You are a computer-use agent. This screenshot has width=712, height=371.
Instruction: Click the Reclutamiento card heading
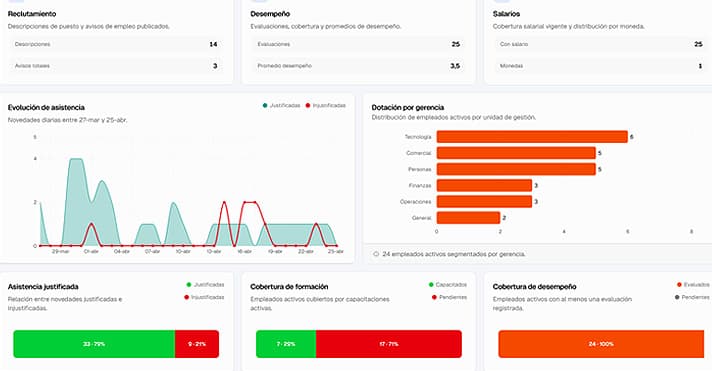click(32, 14)
